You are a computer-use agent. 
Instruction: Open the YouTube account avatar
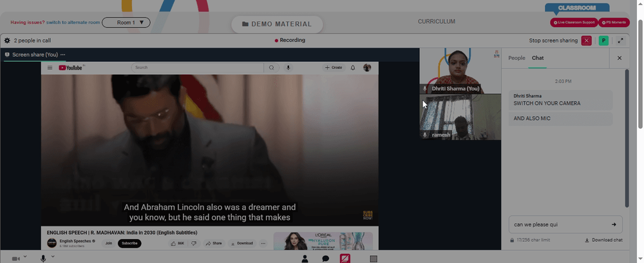[367, 68]
